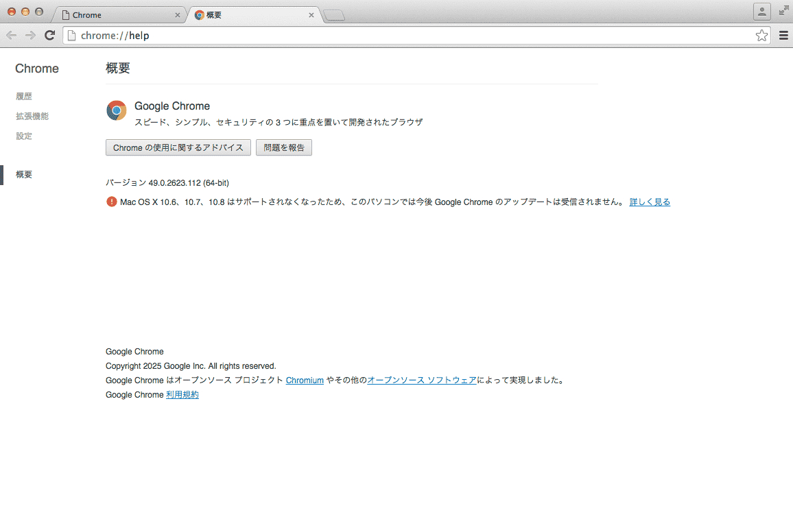Switch to the Chrome tab
This screenshot has height=532, width=793.
pos(119,15)
